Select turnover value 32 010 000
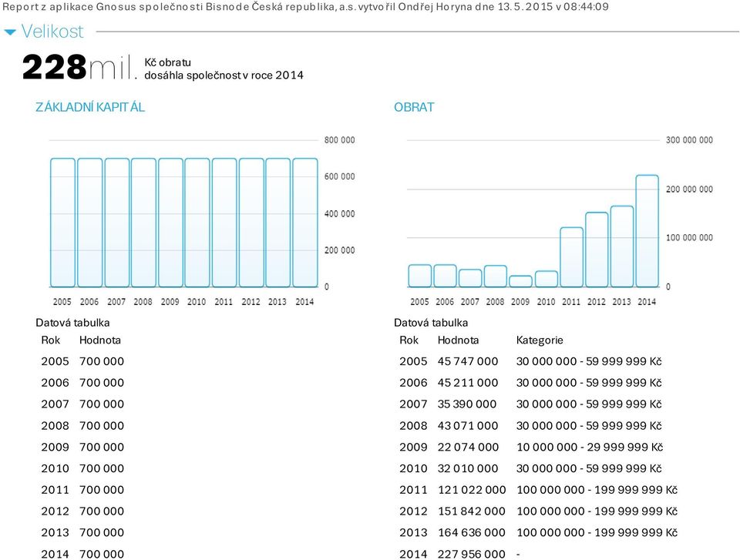Image resolution: width=740 pixels, height=560 pixels. pyautogui.click(x=467, y=468)
